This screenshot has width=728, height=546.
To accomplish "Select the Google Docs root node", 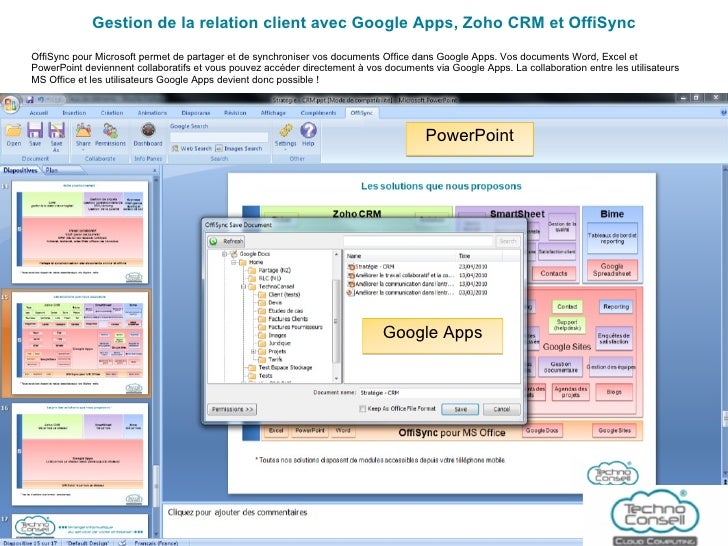I will 254,254.
